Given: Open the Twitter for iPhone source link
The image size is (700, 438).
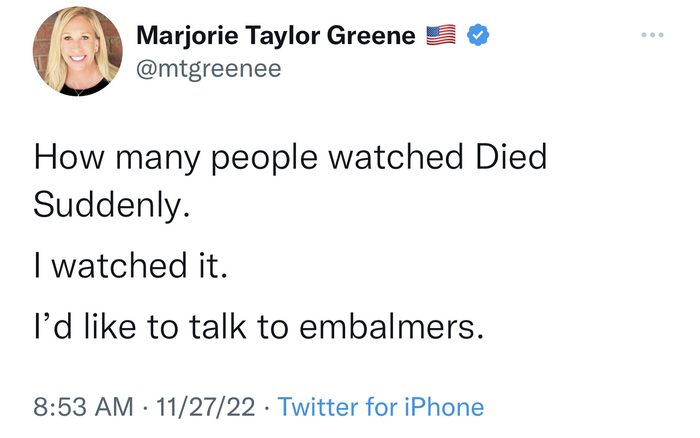Looking at the screenshot, I should pos(380,407).
